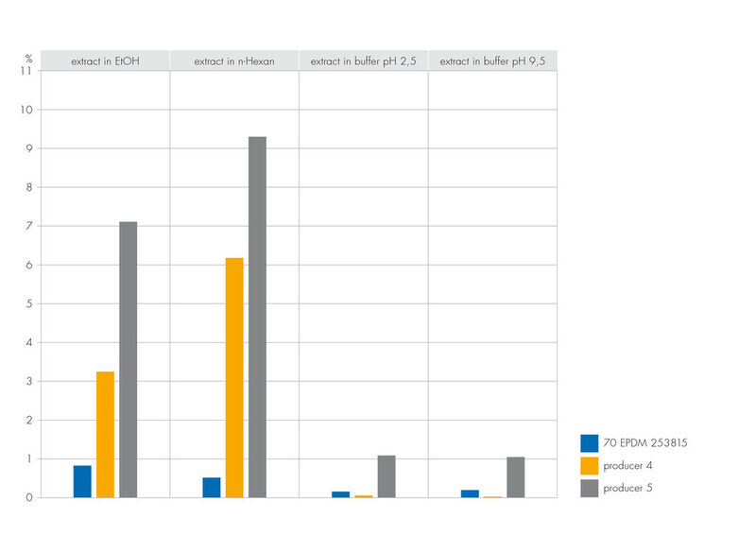Click the gray bar in buffer pH 9,5
This screenshot has width=756, height=535.
coord(516,477)
